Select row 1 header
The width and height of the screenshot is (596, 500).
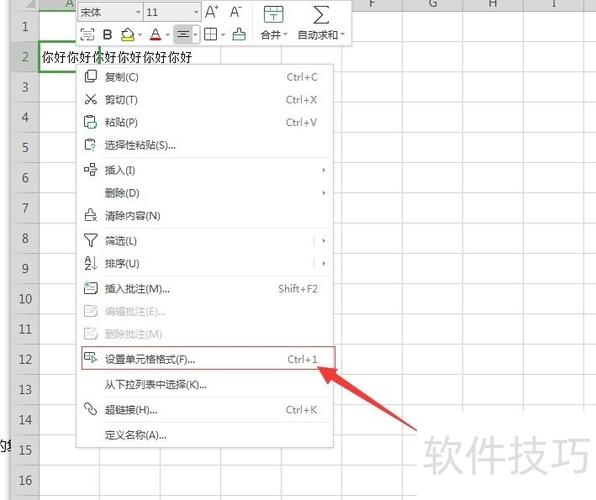coord(25,27)
